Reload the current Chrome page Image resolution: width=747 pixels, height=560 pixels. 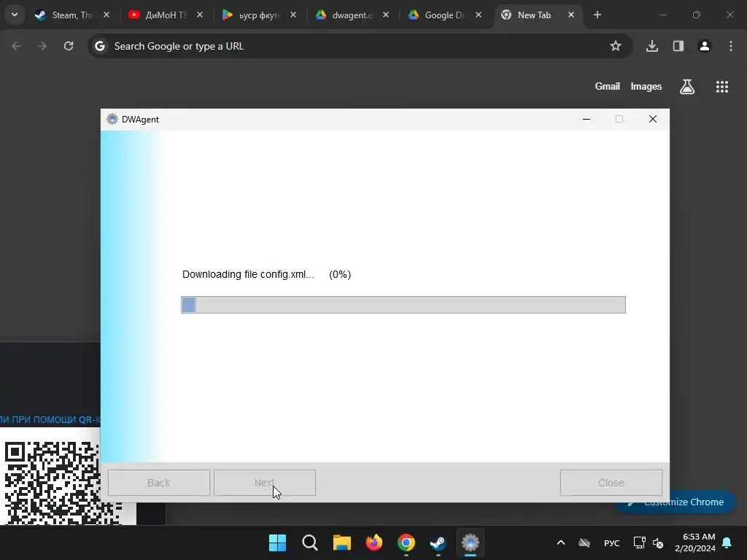(x=69, y=46)
